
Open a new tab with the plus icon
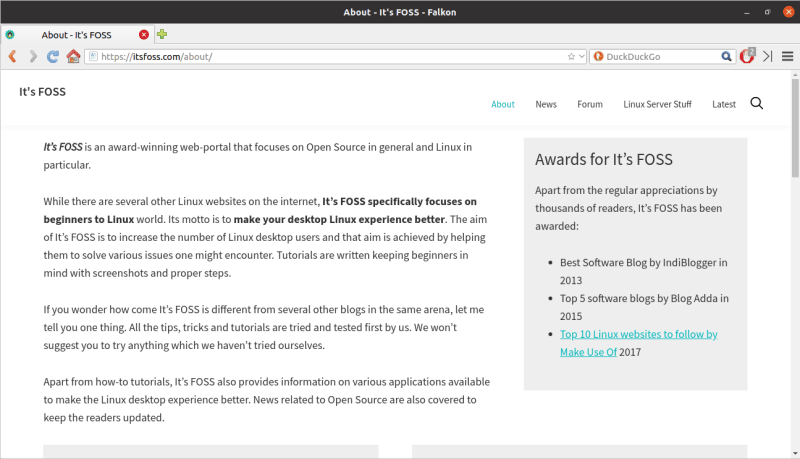[162, 34]
